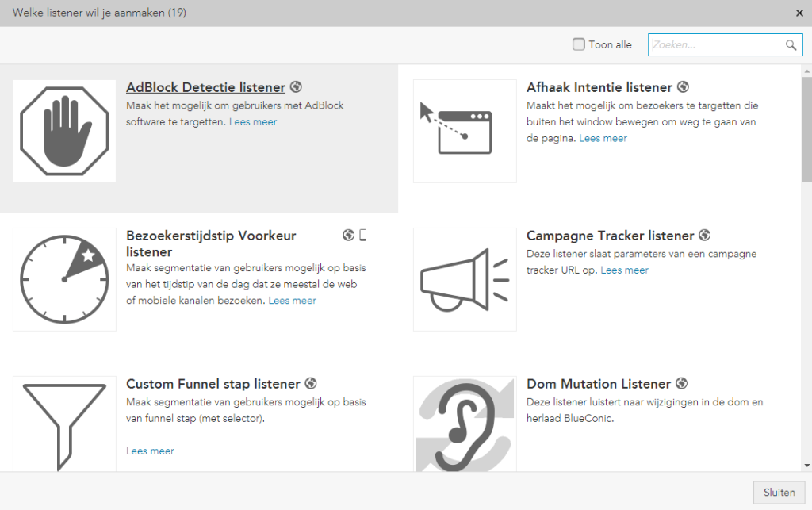Image resolution: width=812 pixels, height=510 pixels.
Task: Open the AdBlock Detectie listener title link
Action: coord(205,87)
